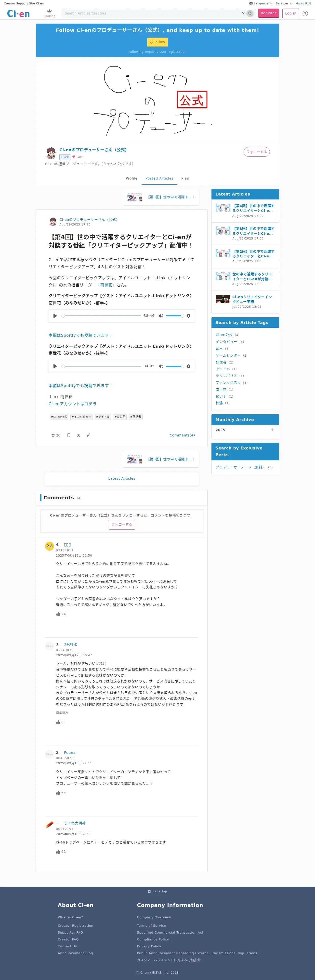Clear the search field with the X icon
The image size is (315, 980).
[x=243, y=13]
